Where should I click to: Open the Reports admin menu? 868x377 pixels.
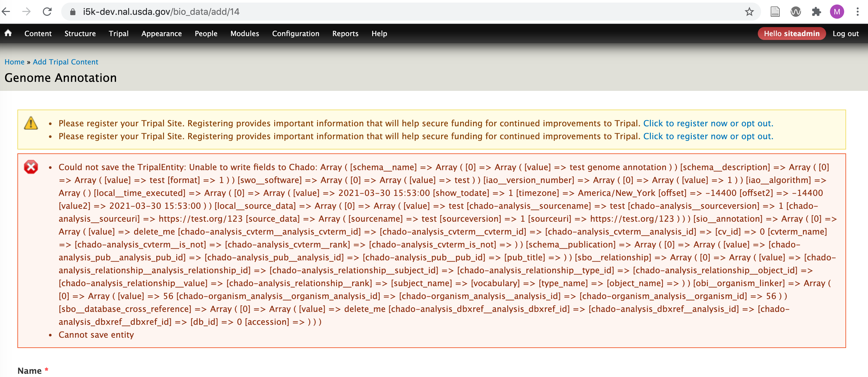[345, 34]
